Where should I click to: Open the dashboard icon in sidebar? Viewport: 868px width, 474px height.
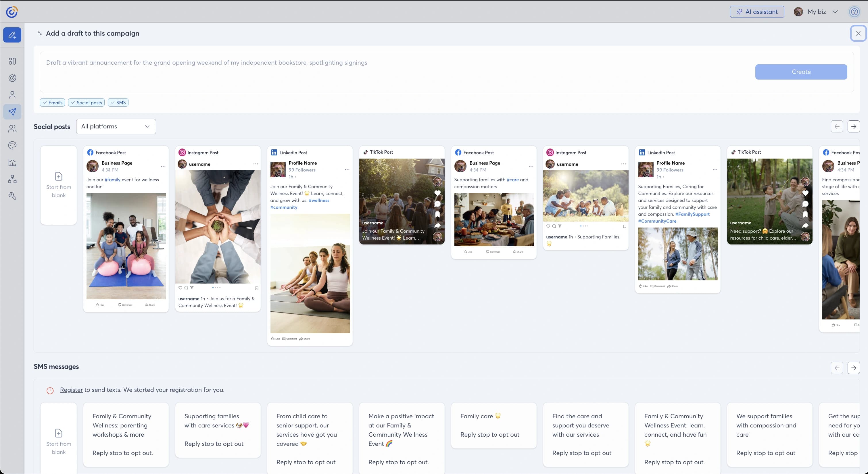(12, 61)
